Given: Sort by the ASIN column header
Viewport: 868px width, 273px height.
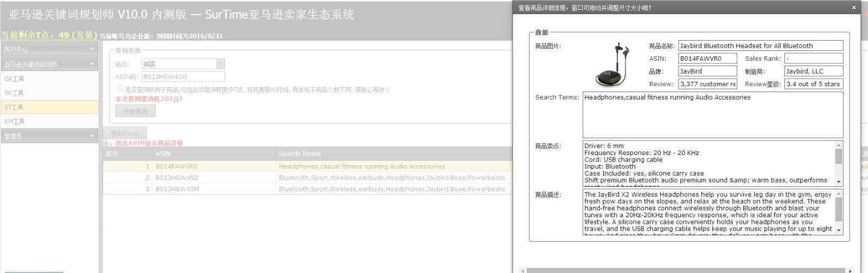Looking at the screenshot, I should click(214, 154).
